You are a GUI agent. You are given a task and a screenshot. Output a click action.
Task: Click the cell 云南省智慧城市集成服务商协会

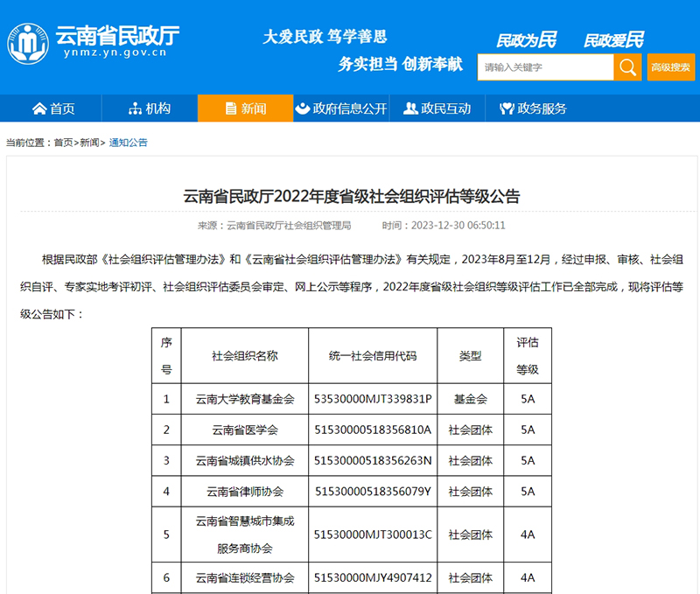pyautogui.click(x=245, y=535)
